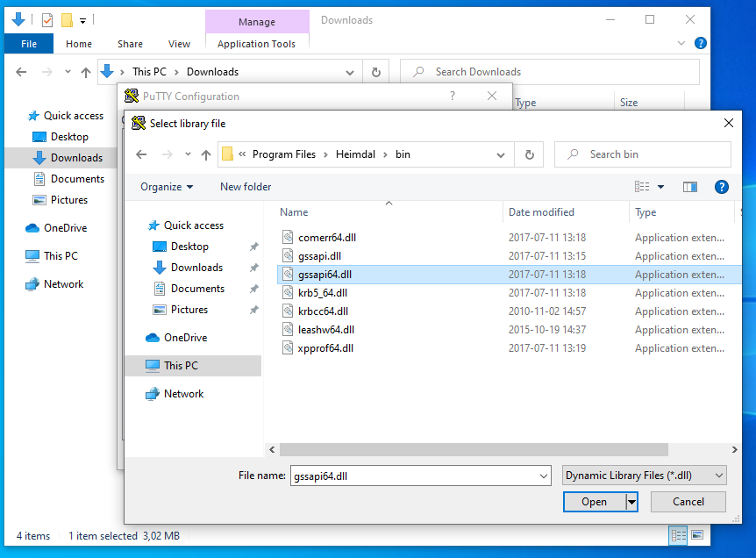The height and width of the screenshot is (558, 756).
Task: Click the blue help icon in dialog
Action: point(721,187)
